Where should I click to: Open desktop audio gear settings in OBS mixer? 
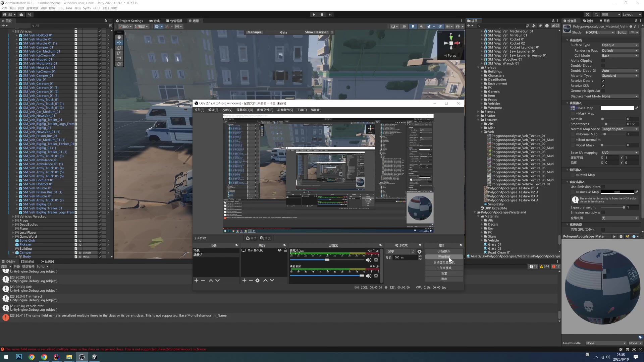click(x=376, y=276)
